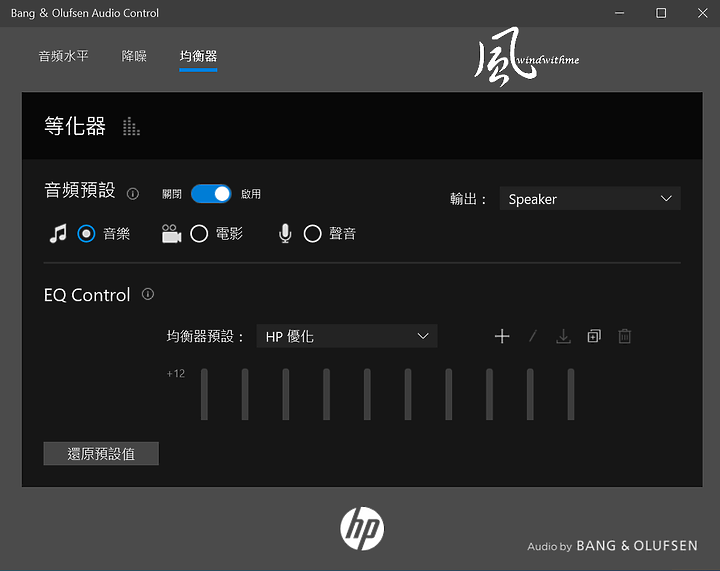
Task: Click the save preset download icon
Action: click(563, 336)
